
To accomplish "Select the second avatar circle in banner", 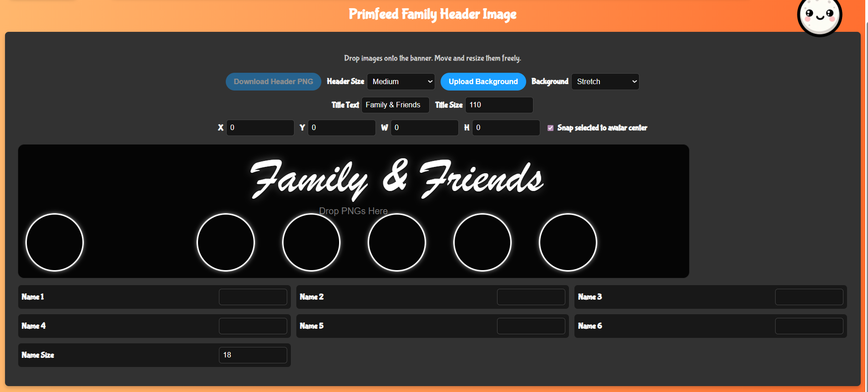I will point(226,242).
